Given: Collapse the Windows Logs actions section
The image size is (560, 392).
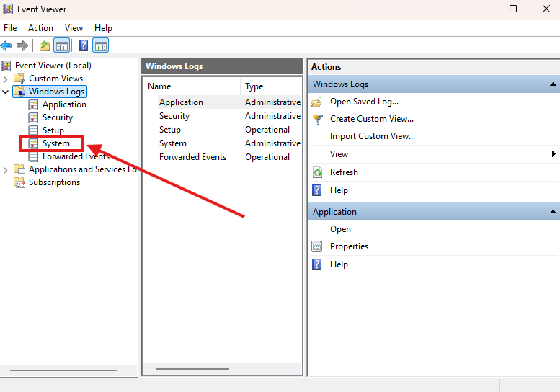Looking at the screenshot, I should 553,84.
